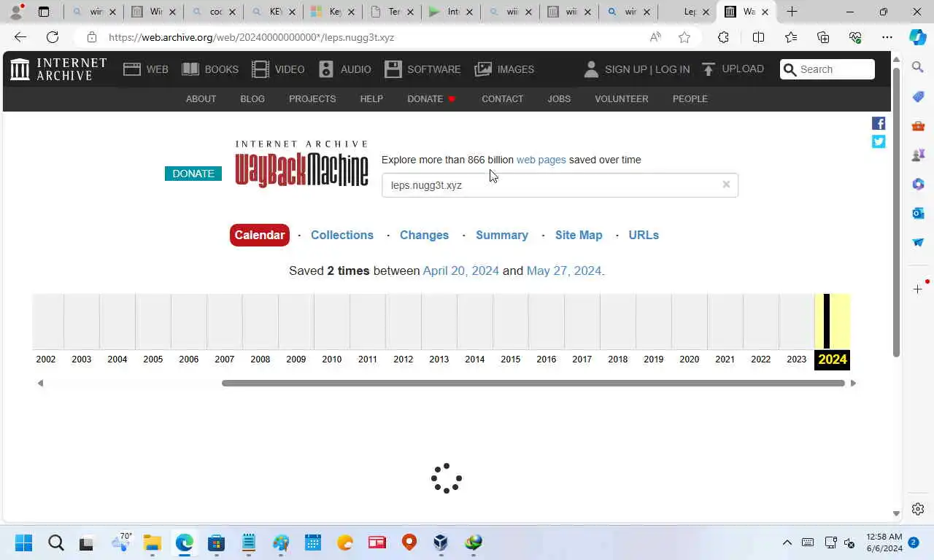Open Tab actions menu
Viewport: 934px width, 560px height.
[44, 12]
